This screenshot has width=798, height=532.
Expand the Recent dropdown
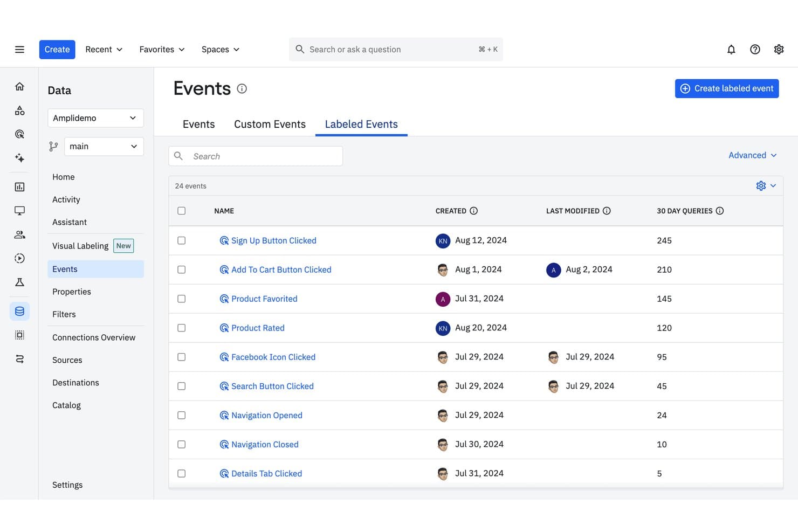[x=104, y=50]
